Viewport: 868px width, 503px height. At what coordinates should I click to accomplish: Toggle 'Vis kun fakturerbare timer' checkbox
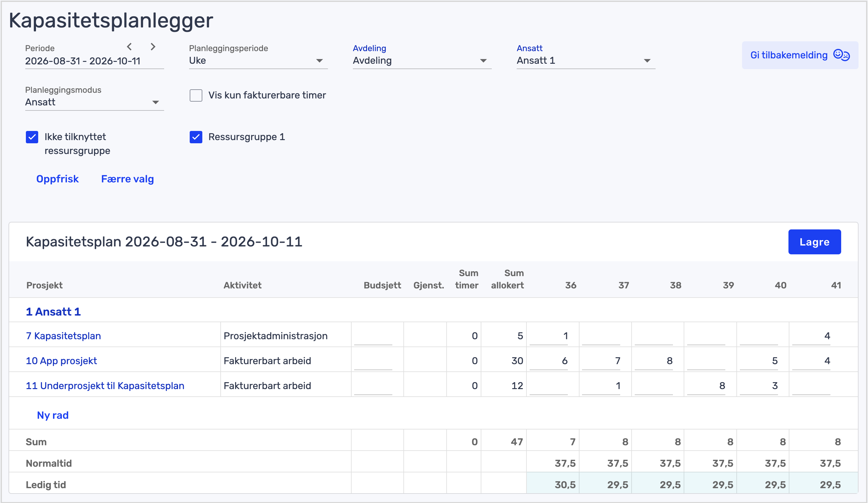(196, 95)
